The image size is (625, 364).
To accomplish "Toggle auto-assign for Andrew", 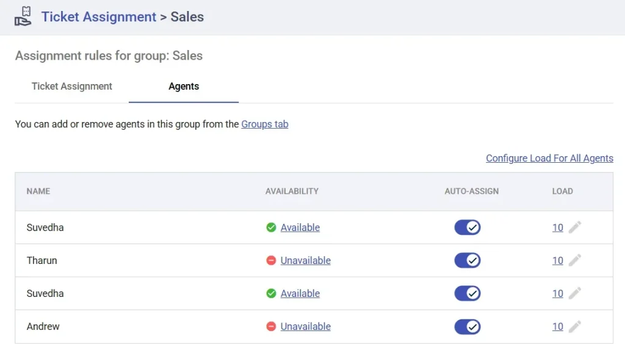I will (468, 327).
